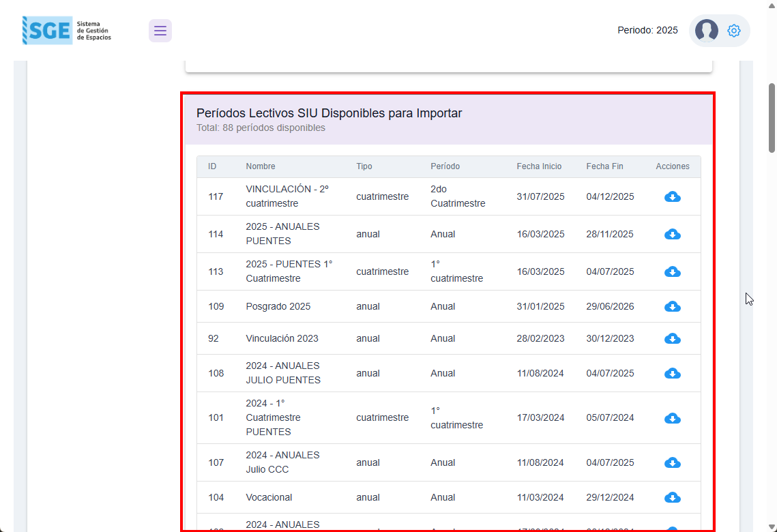Click end date 29/06/2026
The image size is (777, 532).
[610, 307]
